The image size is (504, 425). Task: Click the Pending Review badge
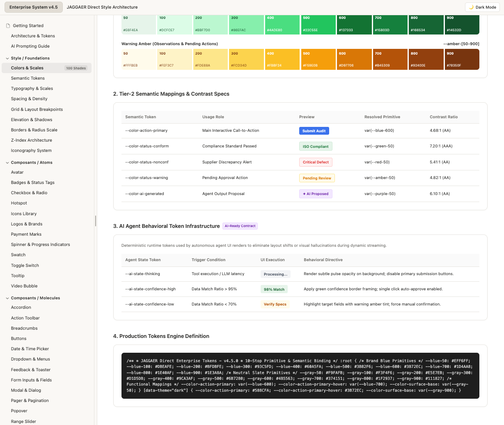tap(317, 178)
